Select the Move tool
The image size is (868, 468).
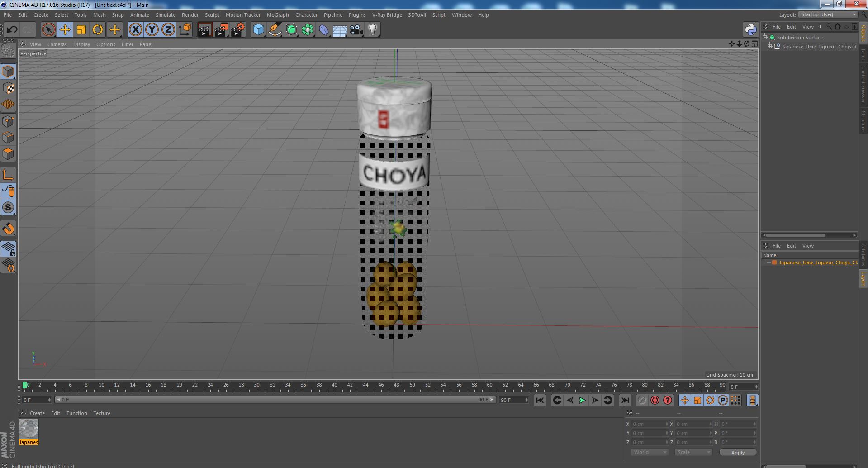click(65, 30)
